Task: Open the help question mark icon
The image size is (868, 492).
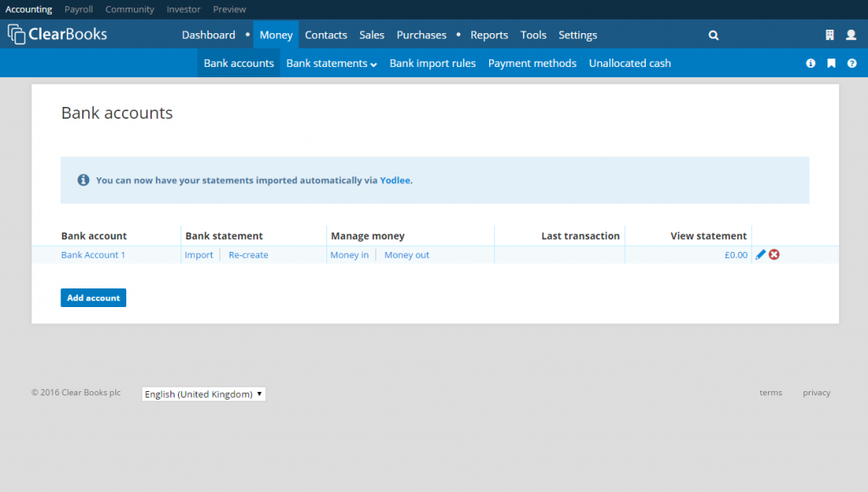Action: [x=852, y=63]
